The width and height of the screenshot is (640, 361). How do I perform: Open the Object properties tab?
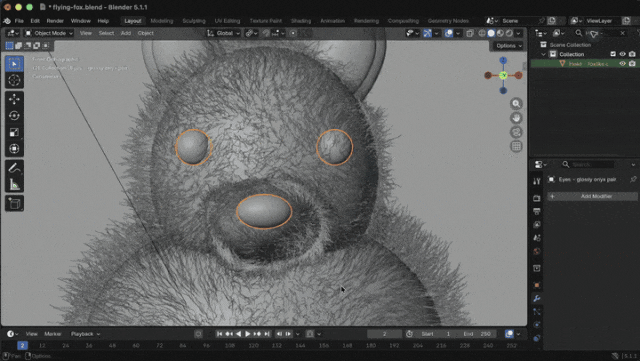tap(537, 285)
